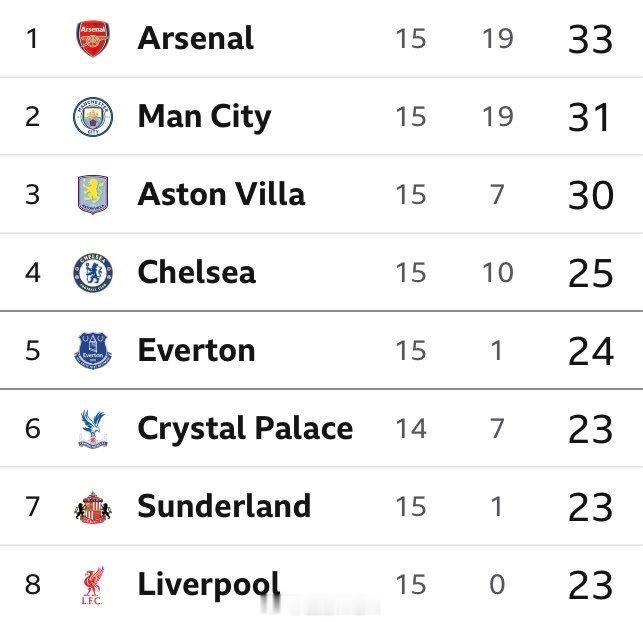Click the Arsenal club crest
This screenshot has height=622, width=643.
93,39
